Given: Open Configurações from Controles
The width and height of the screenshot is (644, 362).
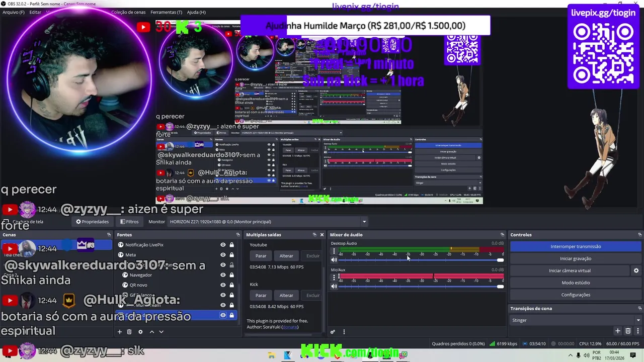Looking at the screenshot, I should point(576,295).
